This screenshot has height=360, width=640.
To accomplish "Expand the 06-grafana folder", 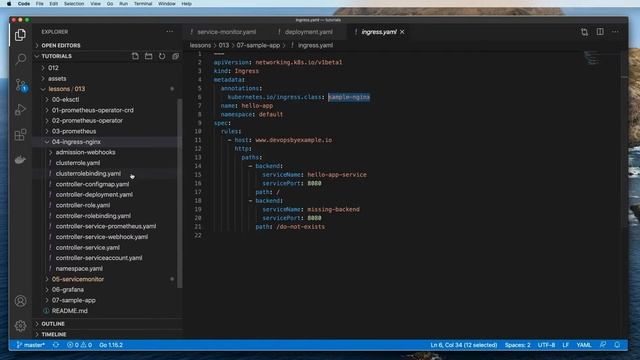I will tap(68, 290).
